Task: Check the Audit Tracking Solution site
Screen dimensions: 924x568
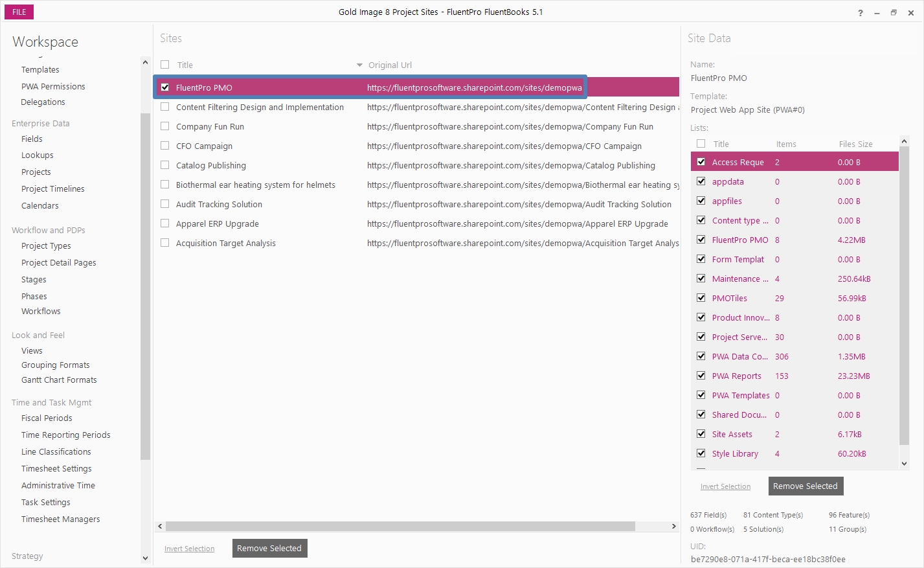Action: point(165,204)
